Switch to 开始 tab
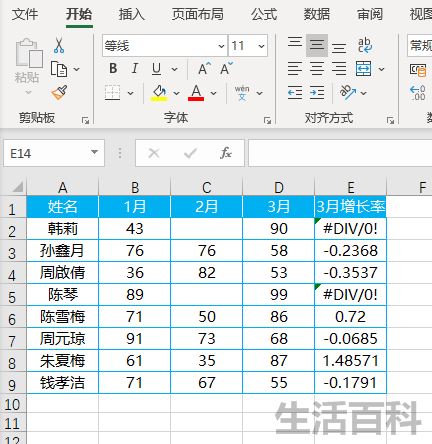 (x=79, y=15)
